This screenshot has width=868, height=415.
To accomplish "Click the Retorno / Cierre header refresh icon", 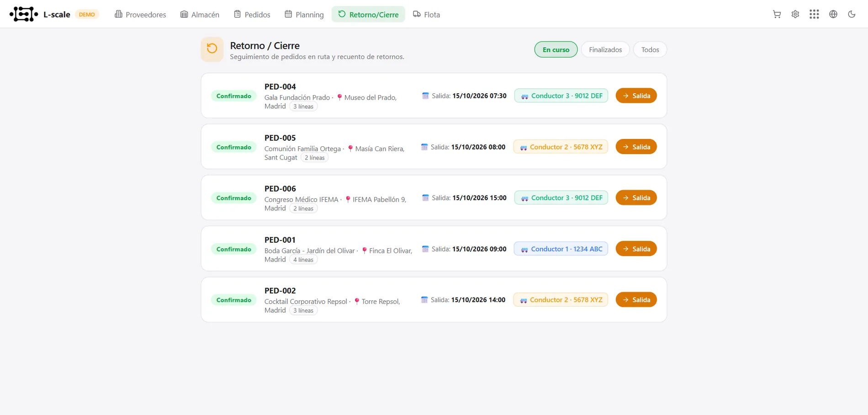I will click(212, 49).
